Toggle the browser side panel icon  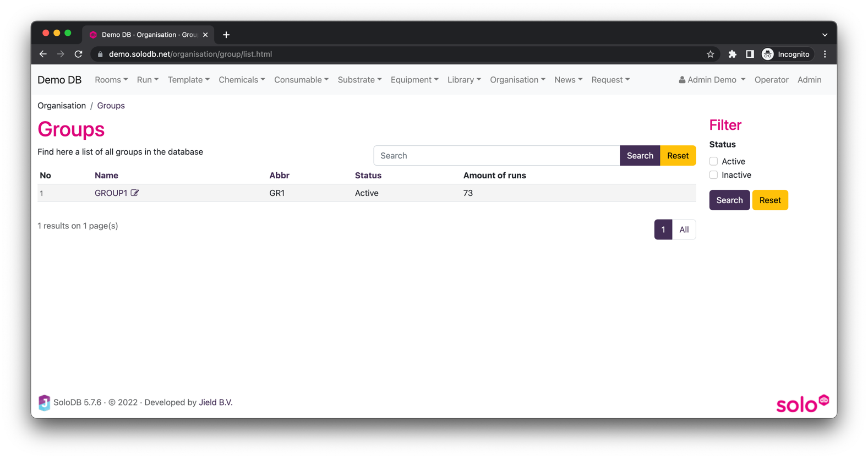[750, 54]
